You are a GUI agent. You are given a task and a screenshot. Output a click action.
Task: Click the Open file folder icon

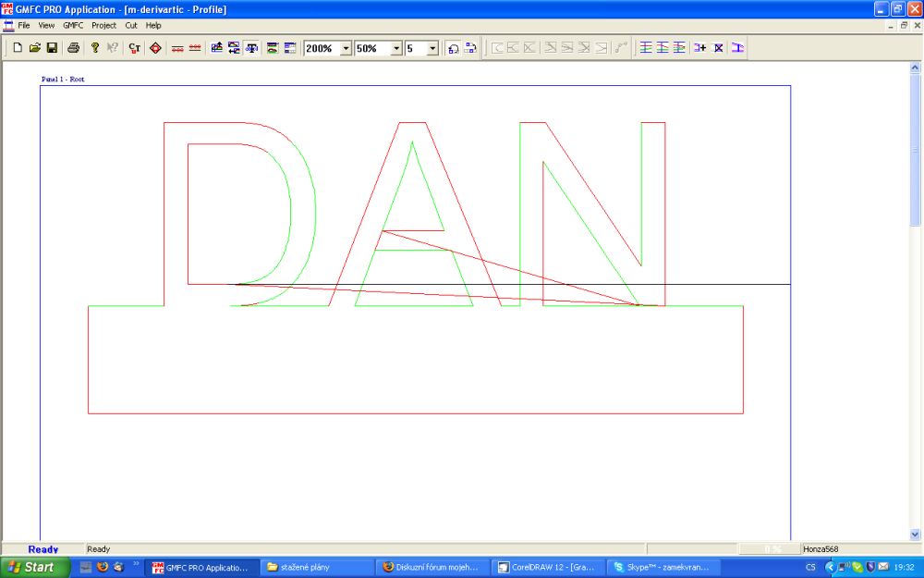pos(35,47)
